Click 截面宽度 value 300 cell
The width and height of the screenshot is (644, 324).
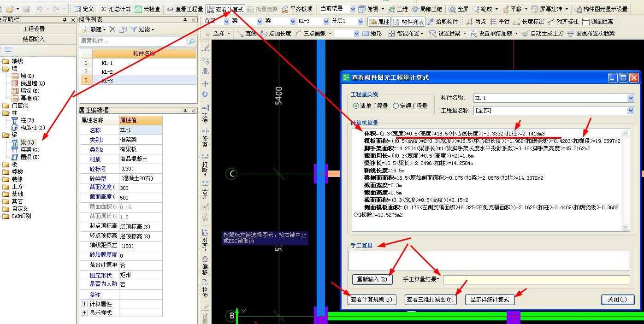point(141,188)
